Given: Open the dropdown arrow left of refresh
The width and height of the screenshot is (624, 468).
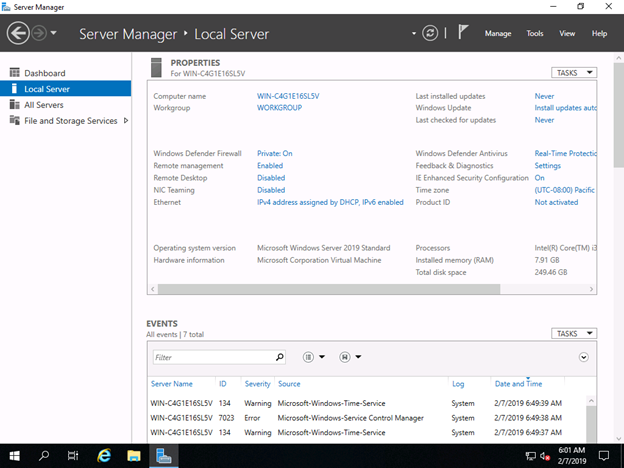Looking at the screenshot, I should [x=414, y=33].
